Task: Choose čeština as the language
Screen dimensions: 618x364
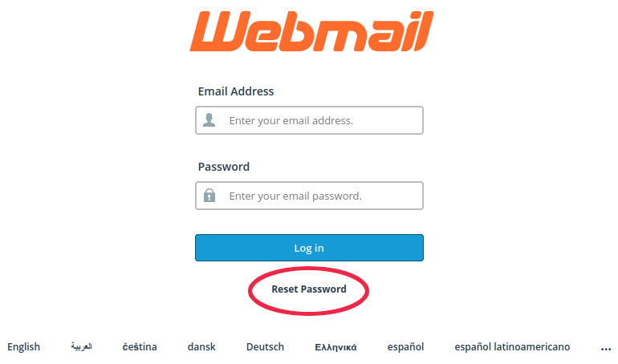Action: coord(140,346)
